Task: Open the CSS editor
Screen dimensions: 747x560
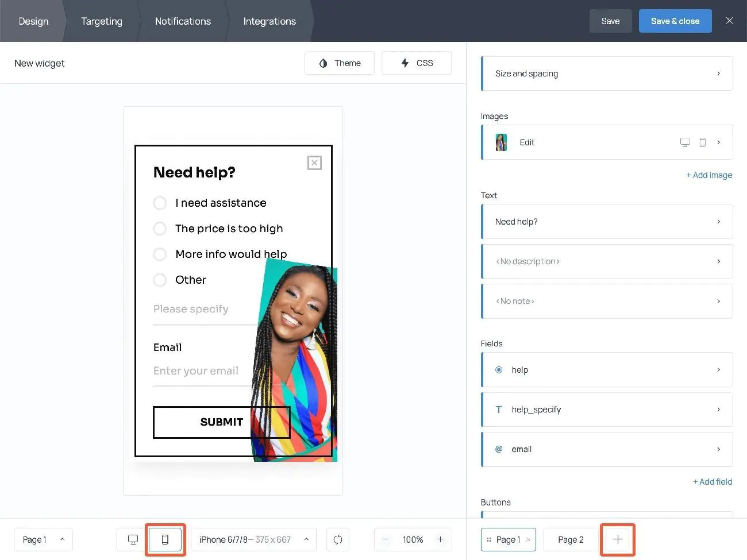Action: (416, 63)
